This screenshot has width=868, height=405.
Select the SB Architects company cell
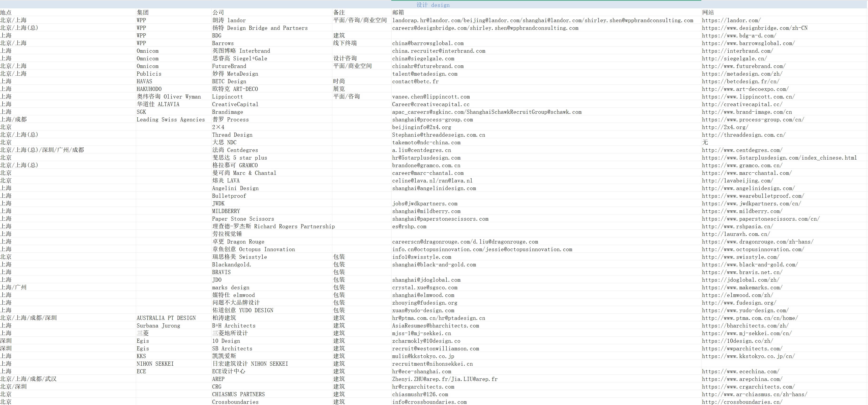232,348
